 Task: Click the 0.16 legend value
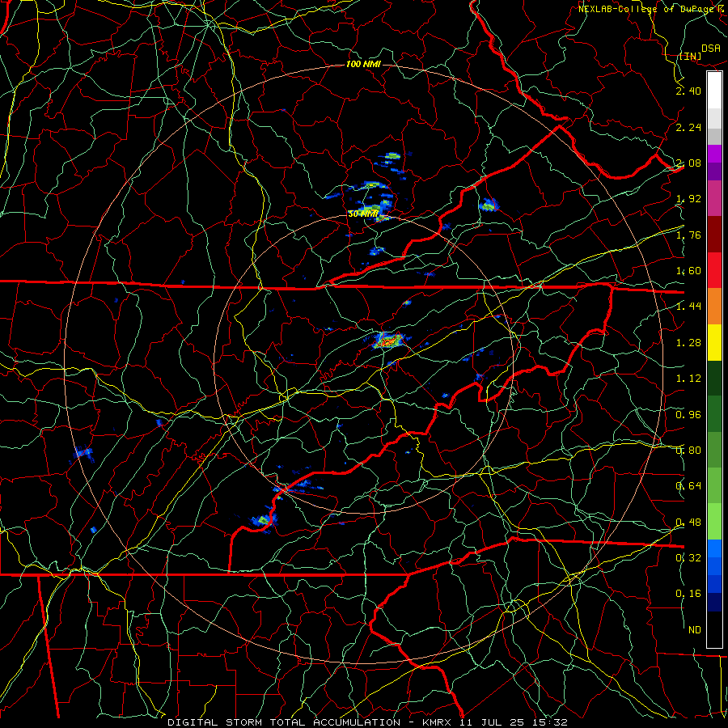coord(688,594)
